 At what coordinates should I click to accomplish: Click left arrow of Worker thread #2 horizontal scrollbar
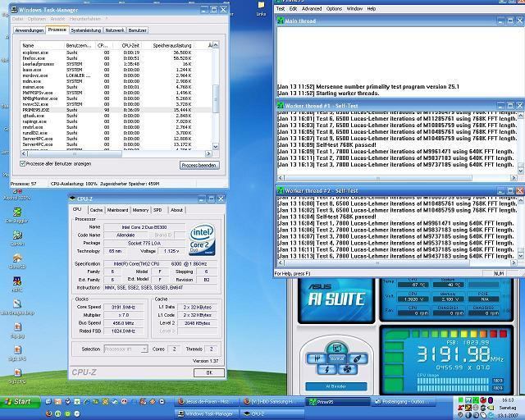(281, 263)
